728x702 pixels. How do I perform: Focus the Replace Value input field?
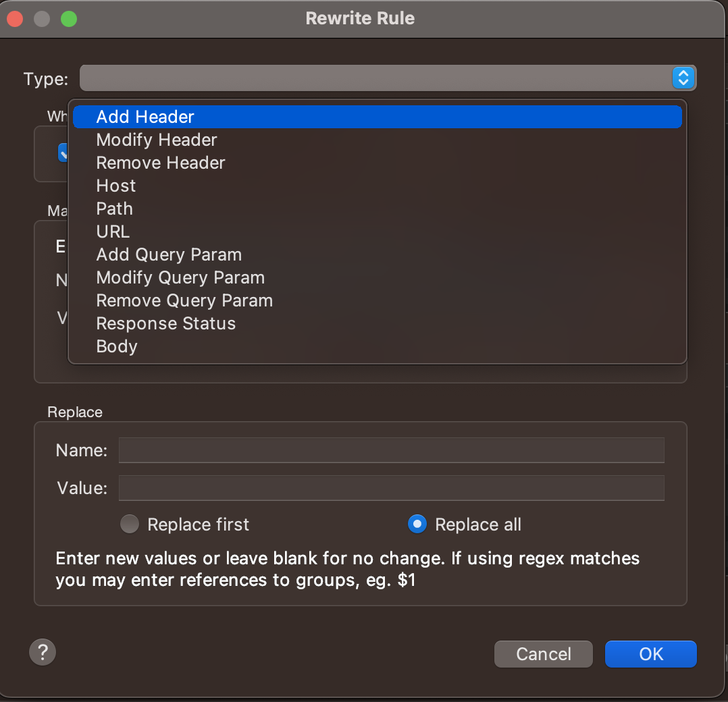(x=391, y=488)
